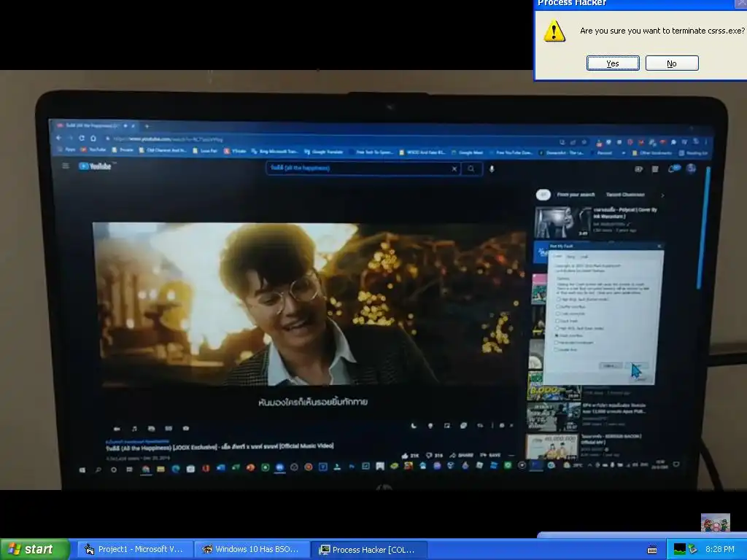Switch to Windows 10 Has BSO... taskbar window
The height and width of the screenshot is (560, 747).
pyautogui.click(x=252, y=550)
